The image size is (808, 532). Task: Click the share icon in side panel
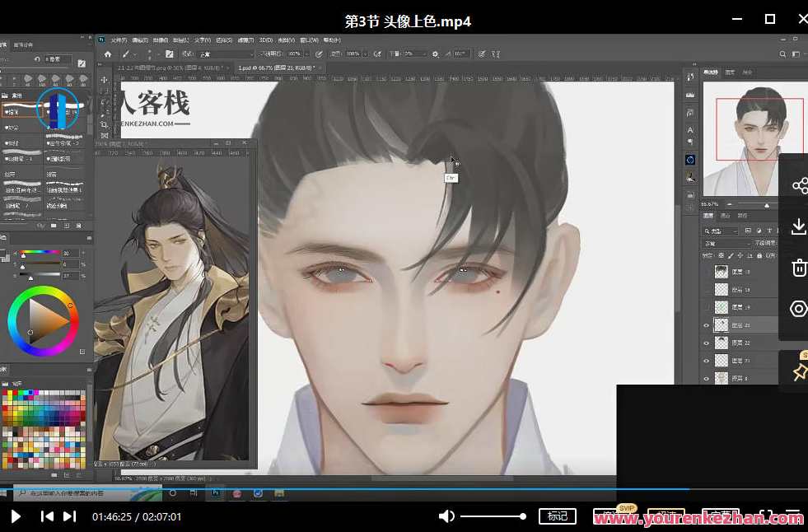coord(798,186)
